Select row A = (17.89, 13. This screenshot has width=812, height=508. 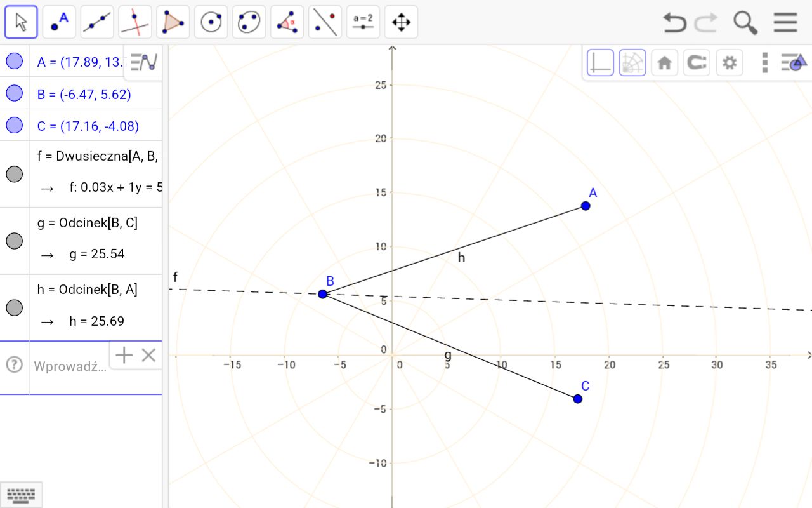point(81,61)
